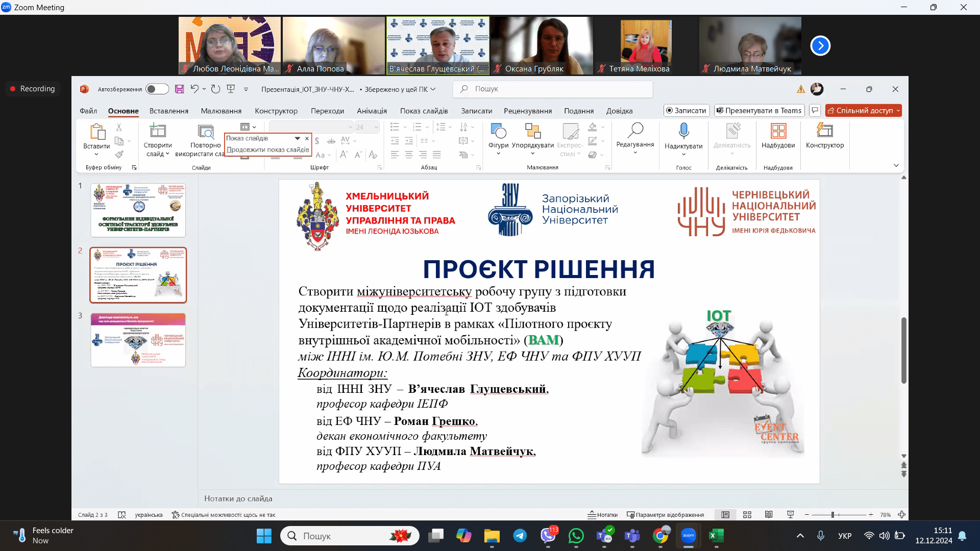Open the Вставлення ribbon tab
The width and height of the screenshot is (980, 551).
click(169, 111)
